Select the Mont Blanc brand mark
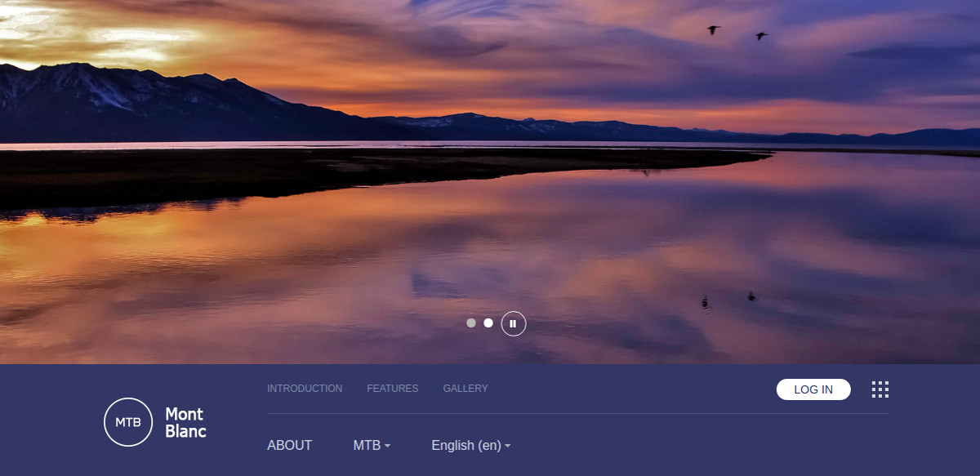Image resolution: width=980 pixels, height=476 pixels. (x=127, y=422)
